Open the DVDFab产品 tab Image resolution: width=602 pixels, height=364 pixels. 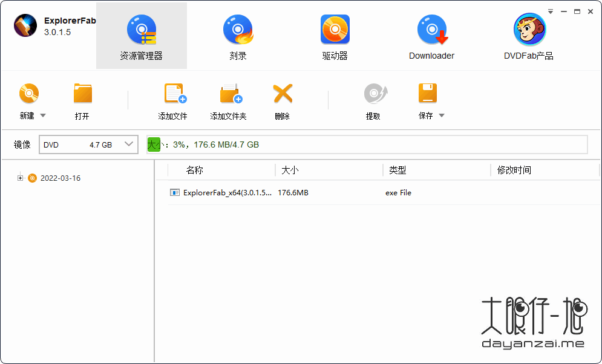coord(529,37)
